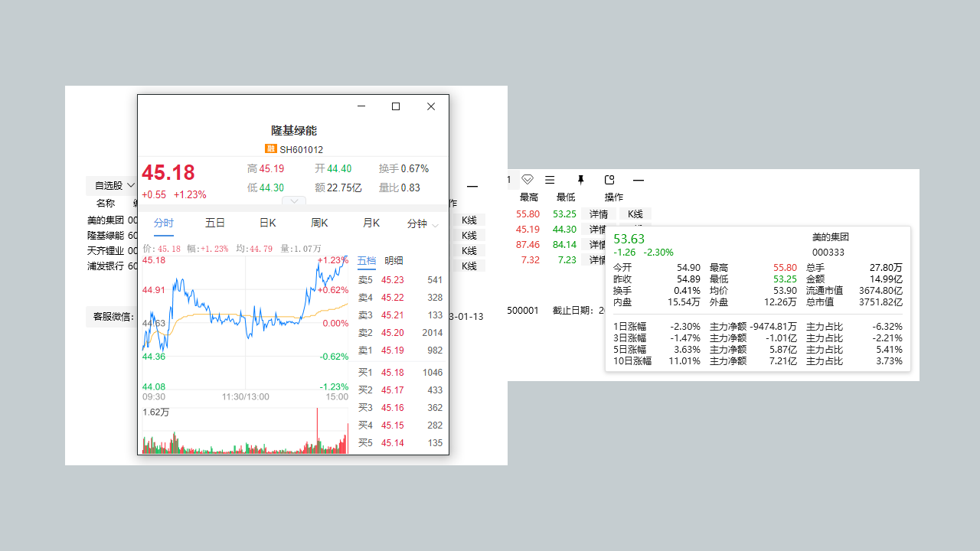Viewport: 980px width, 551px height.
Task: Expand the chevron below the price header
Action: point(294,201)
